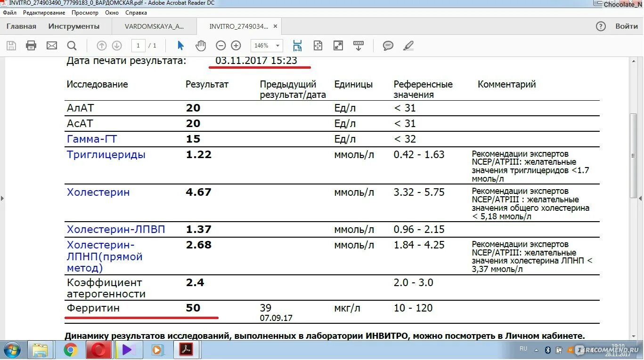Open the Триглицериды link
Viewport: 644px width, 360px height.
pos(106,155)
